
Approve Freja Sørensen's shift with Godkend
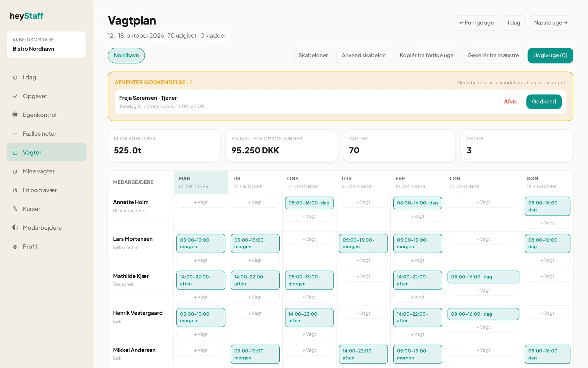click(544, 102)
